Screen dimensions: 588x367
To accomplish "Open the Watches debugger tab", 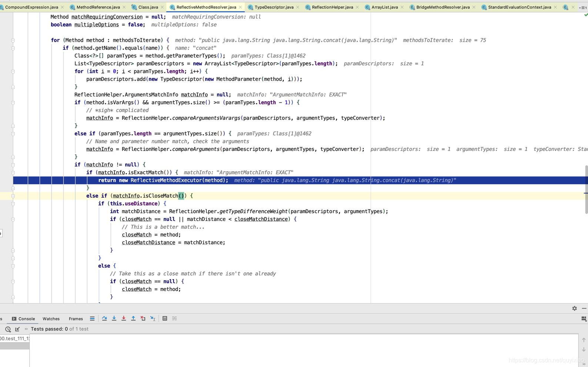I will [51, 319].
